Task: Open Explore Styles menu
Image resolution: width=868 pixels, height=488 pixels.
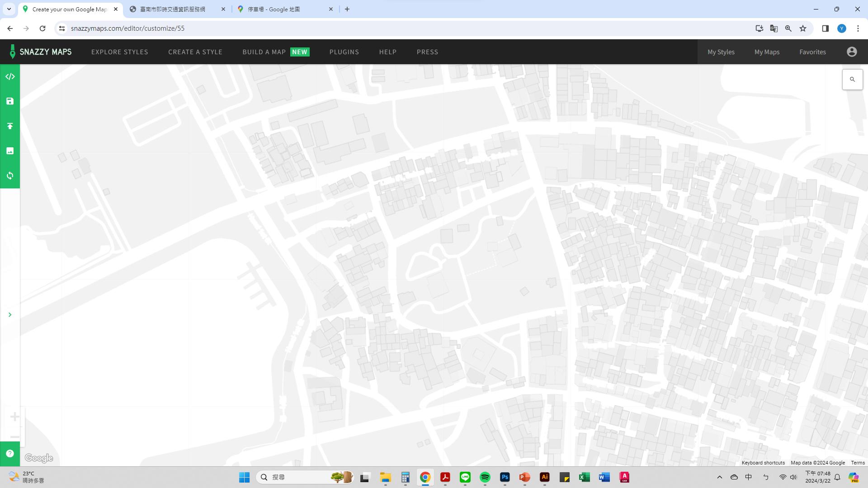Action: pos(119,52)
